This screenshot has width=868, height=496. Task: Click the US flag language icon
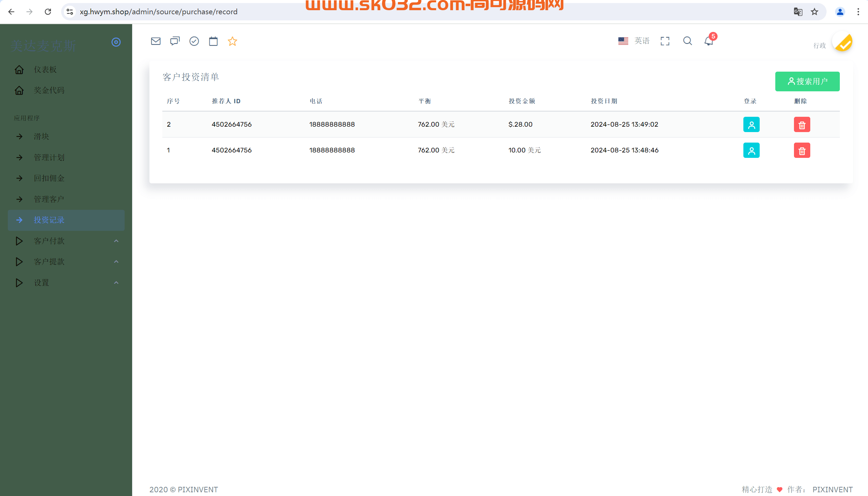coord(623,41)
